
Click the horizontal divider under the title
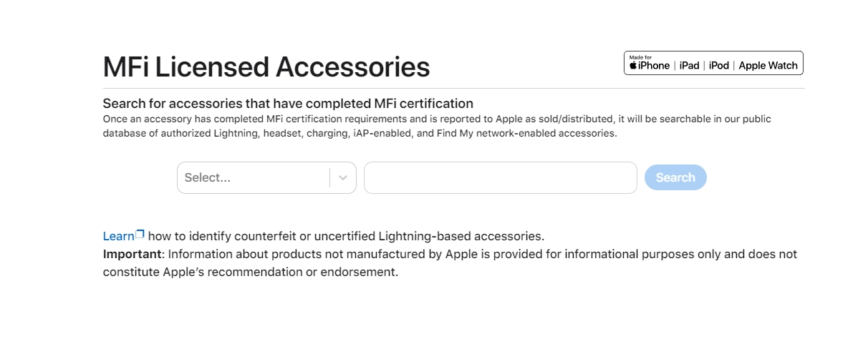coord(453,89)
